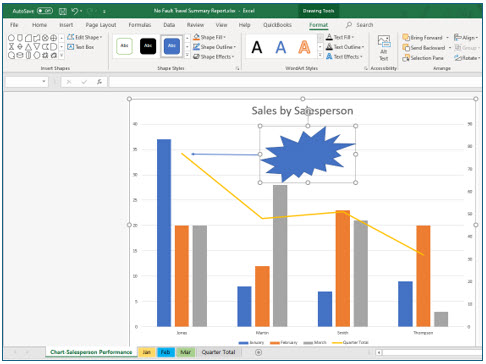Open Shape Styles dialog launcher
The height and width of the screenshot is (364, 486).
[x=237, y=68]
